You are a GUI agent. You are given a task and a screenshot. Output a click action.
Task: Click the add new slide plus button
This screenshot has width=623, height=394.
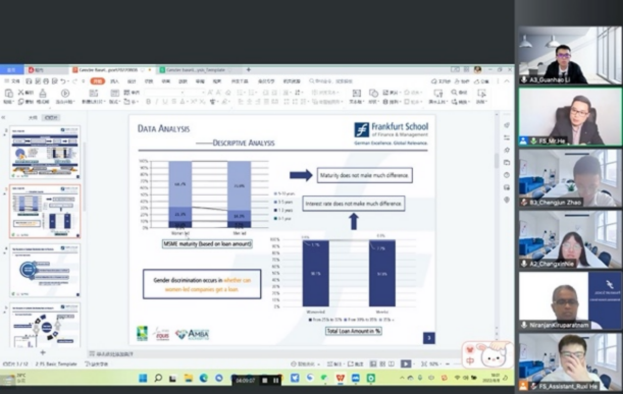point(43,352)
